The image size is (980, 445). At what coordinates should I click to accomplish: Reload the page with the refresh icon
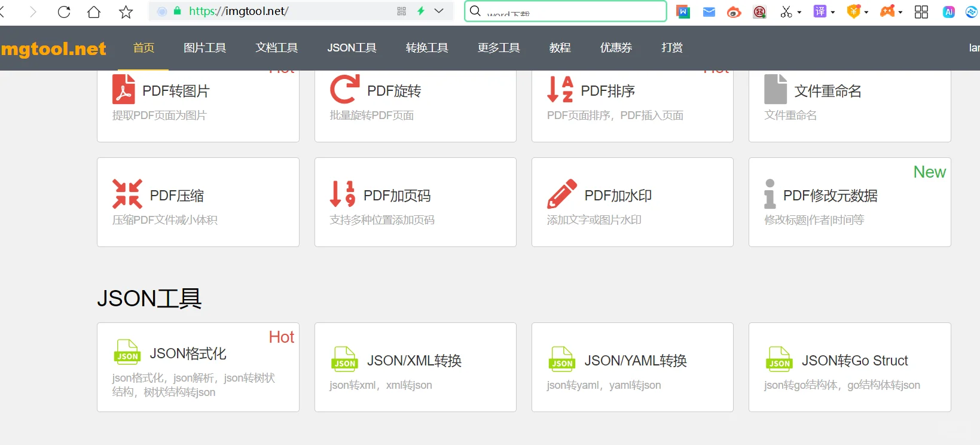pyautogui.click(x=64, y=12)
